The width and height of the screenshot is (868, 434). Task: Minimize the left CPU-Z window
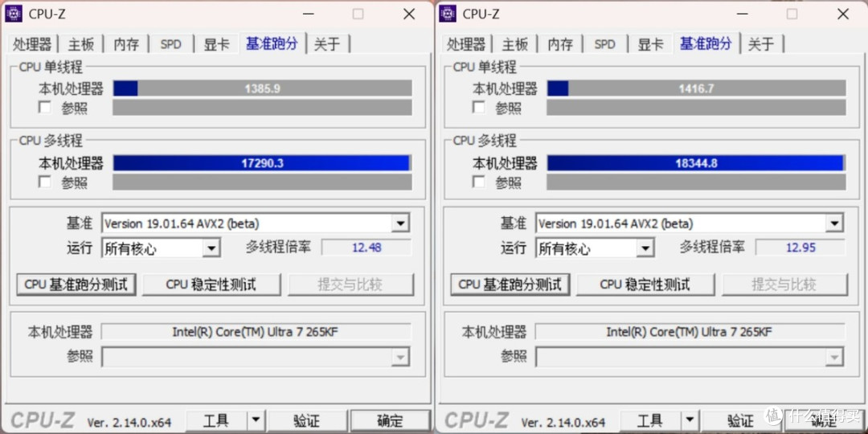pyautogui.click(x=307, y=14)
